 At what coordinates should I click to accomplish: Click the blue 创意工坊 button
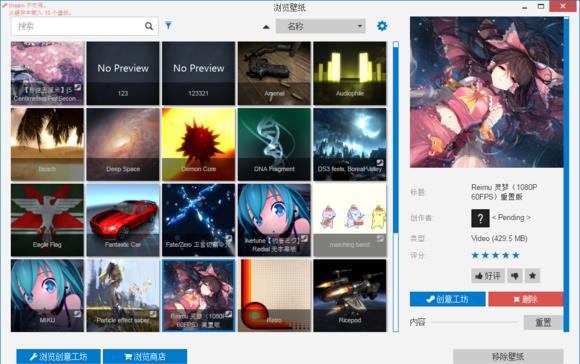point(448,299)
